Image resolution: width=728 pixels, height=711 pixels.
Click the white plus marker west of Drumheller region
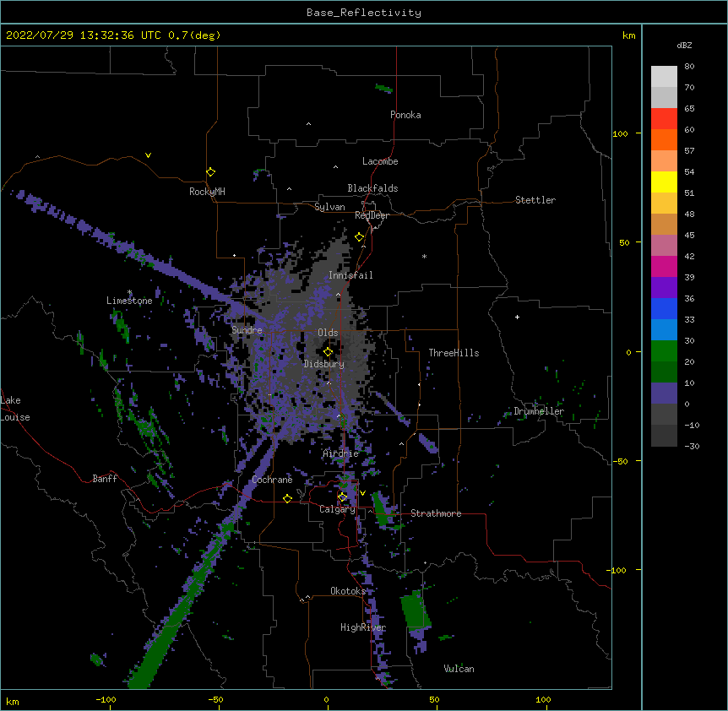[517, 318]
